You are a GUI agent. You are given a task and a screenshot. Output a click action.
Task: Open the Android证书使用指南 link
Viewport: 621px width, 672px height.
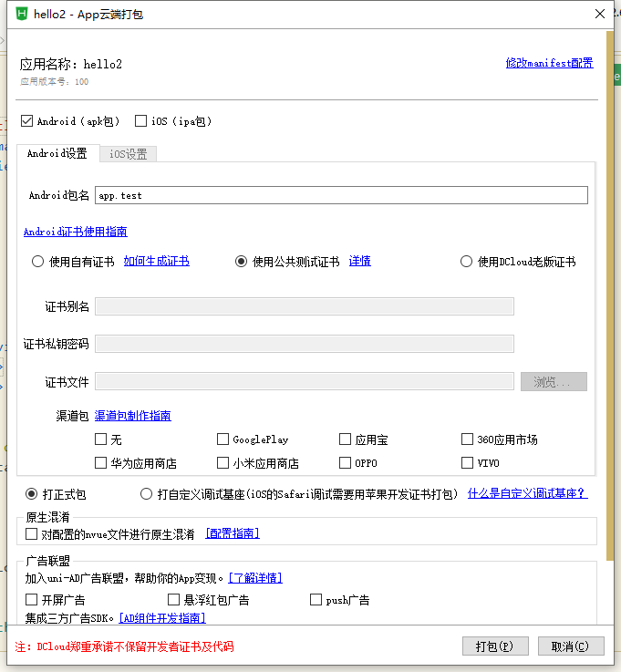pos(76,232)
